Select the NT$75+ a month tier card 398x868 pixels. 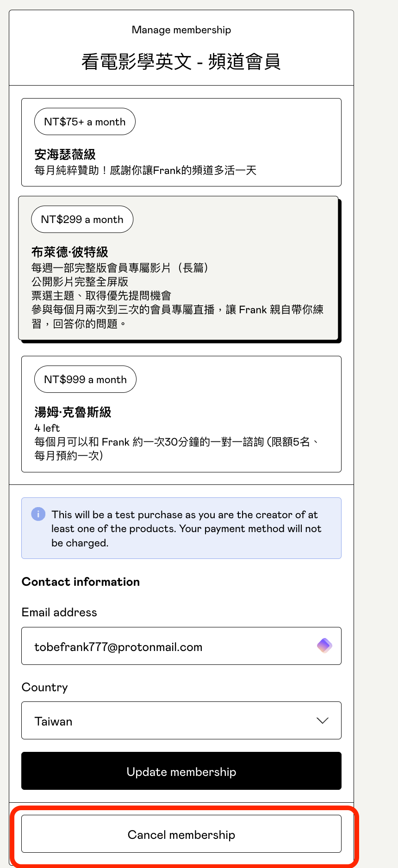[x=181, y=142]
